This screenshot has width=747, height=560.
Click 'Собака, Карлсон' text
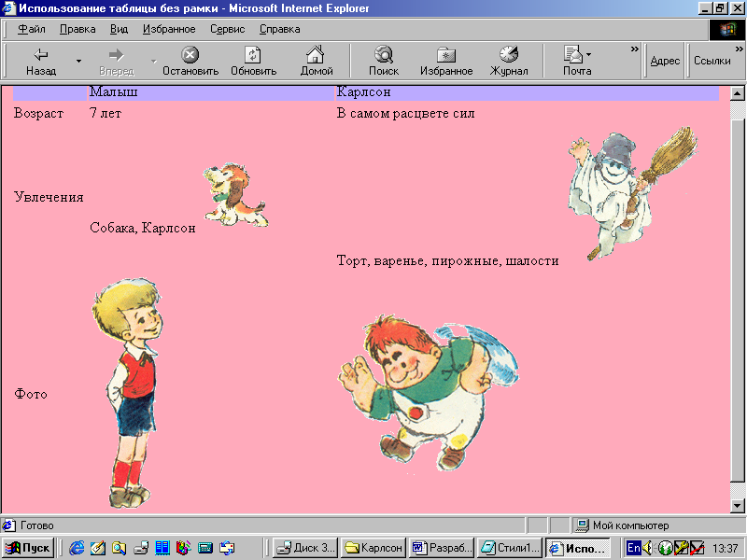pyautogui.click(x=143, y=228)
